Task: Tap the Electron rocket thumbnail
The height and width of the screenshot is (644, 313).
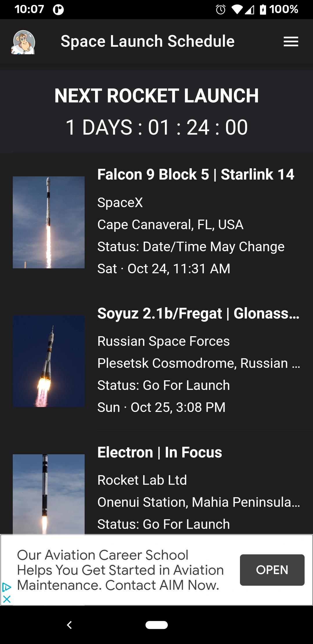Action: (49, 494)
